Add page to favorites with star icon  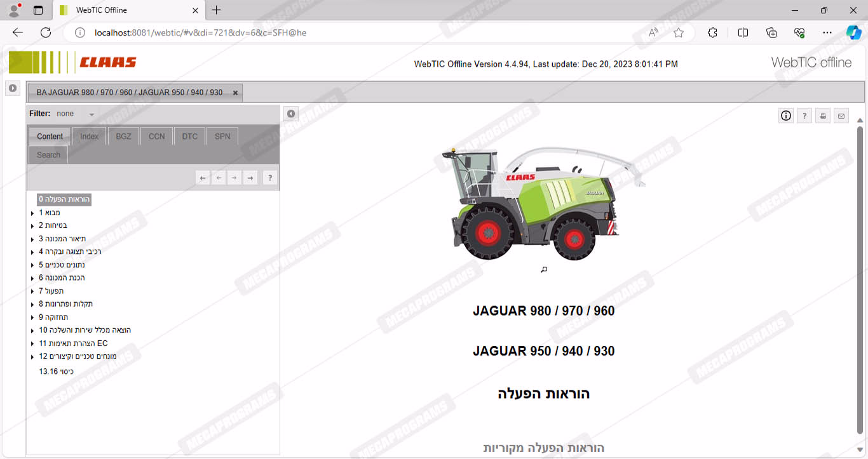[x=679, y=33]
